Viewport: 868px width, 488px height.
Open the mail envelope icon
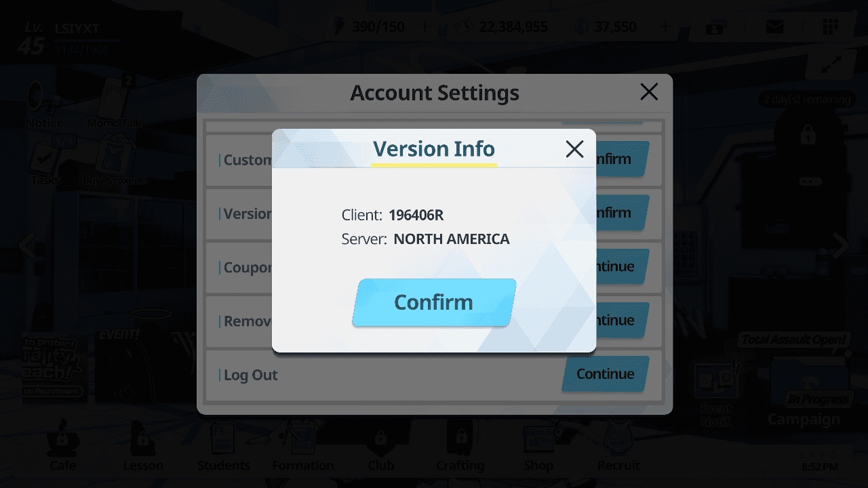774,27
